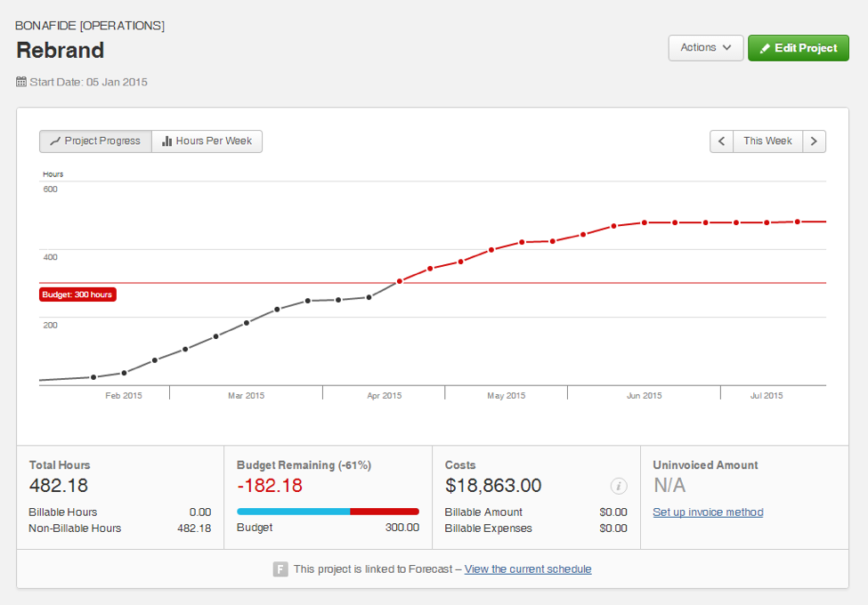Switch to Project Progress chart view

point(95,141)
